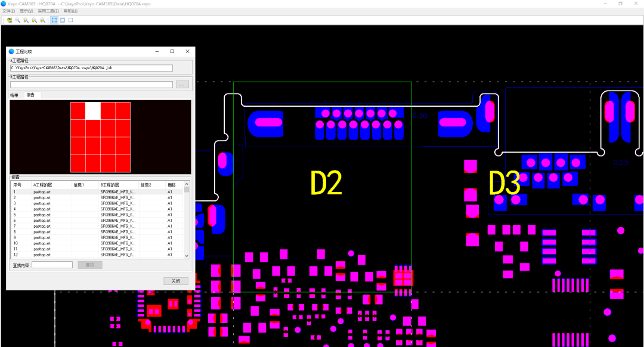Click the 关闭 button in compare dialog
The height and width of the screenshot is (347, 644).
click(x=175, y=281)
